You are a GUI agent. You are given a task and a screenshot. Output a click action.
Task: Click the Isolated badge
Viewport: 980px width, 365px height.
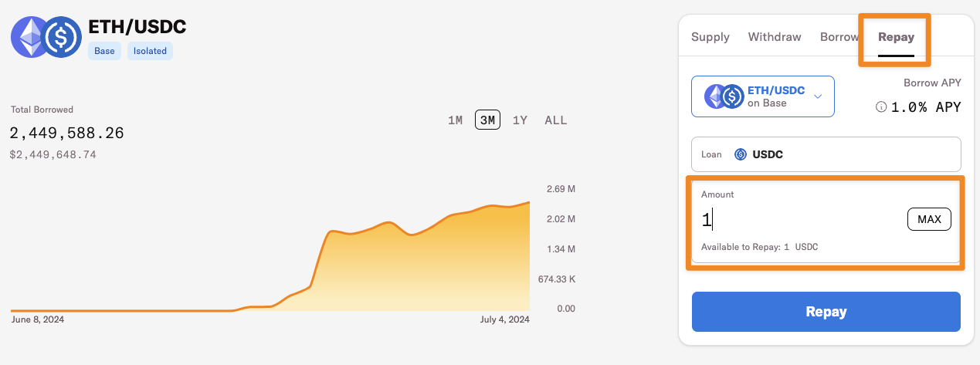tap(150, 52)
